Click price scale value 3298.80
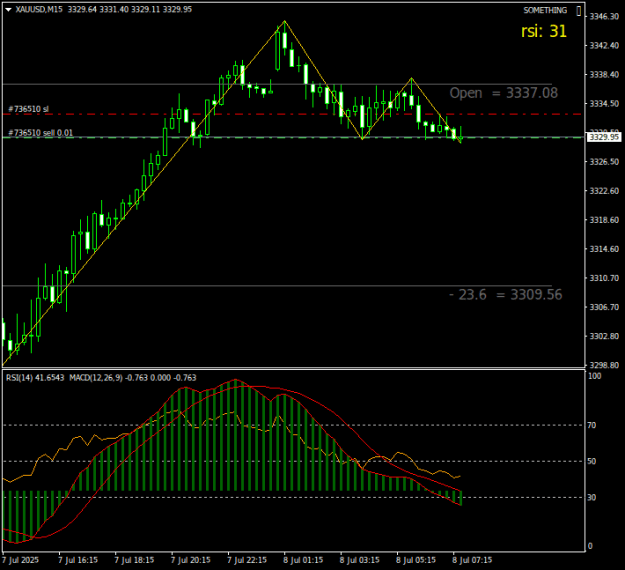This screenshot has height=570, width=625. coord(604,365)
